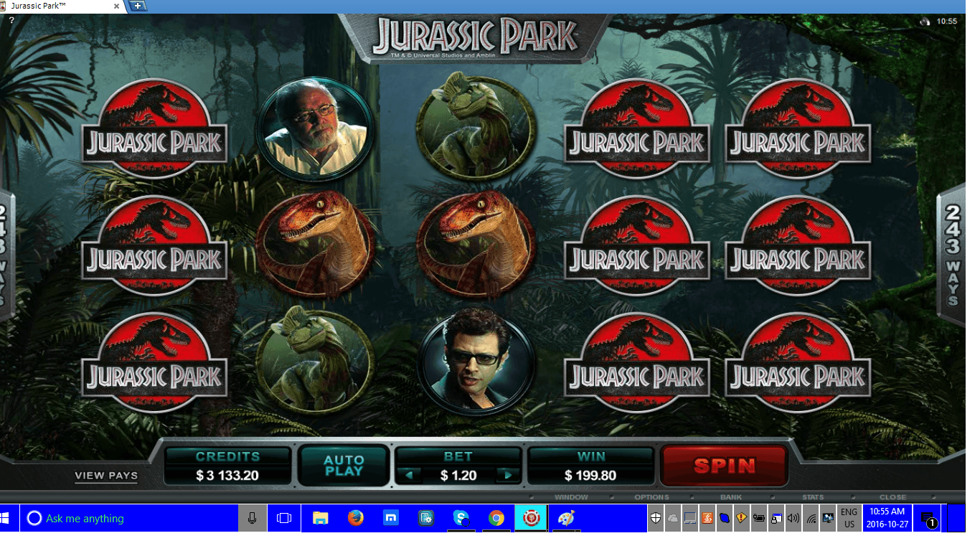Open the OPTIONS menu

[x=651, y=497]
